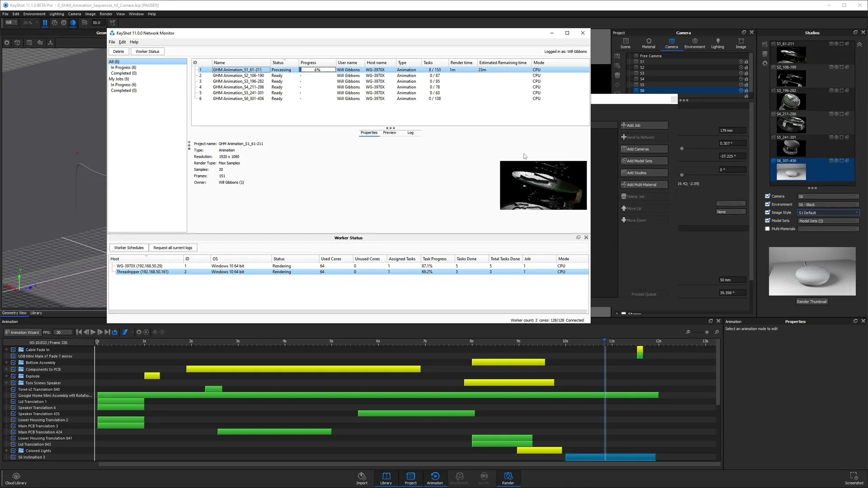Image resolution: width=868 pixels, height=488 pixels.
Task: Select S3_196-282 studio thumbnail
Action: click(791, 102)
